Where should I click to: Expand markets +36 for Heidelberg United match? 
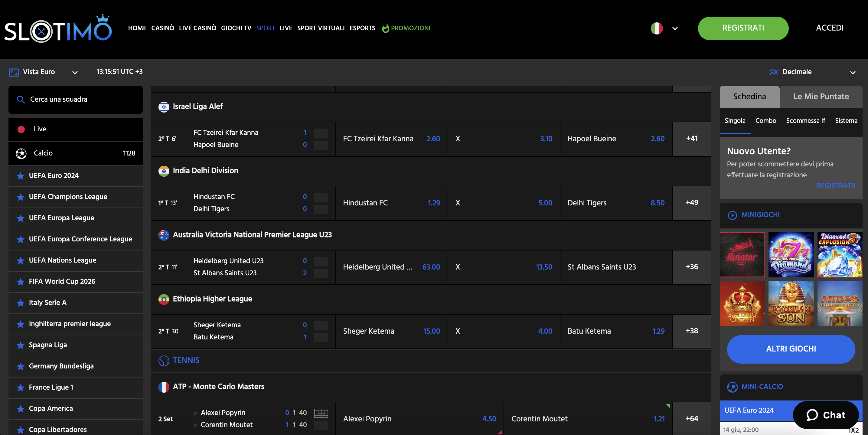(692, 267)
